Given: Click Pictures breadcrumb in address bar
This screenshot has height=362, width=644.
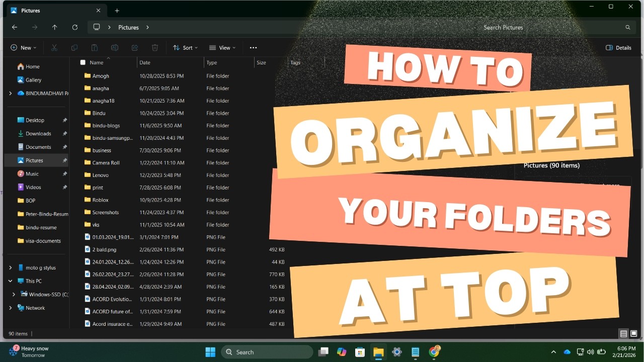Looking at the screenshot, I should 128,28.
